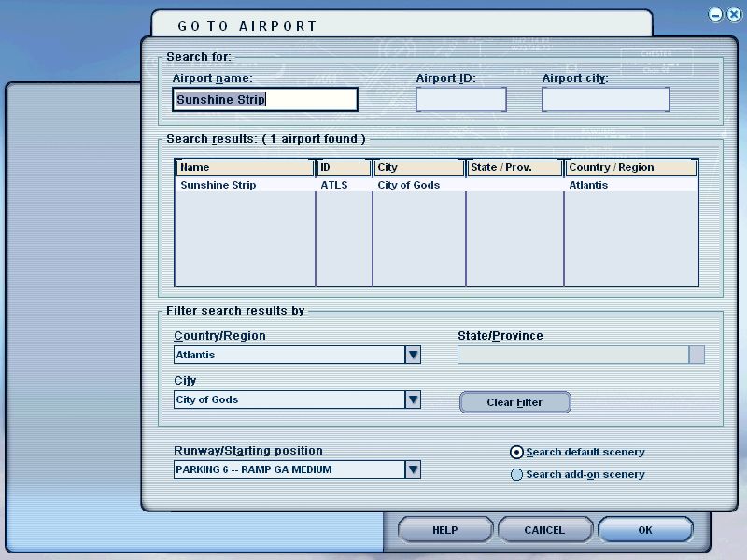Screen dimensions: 747x560
Task: Open the Runway/Starting position dropdown arrow
Action: 413,469
